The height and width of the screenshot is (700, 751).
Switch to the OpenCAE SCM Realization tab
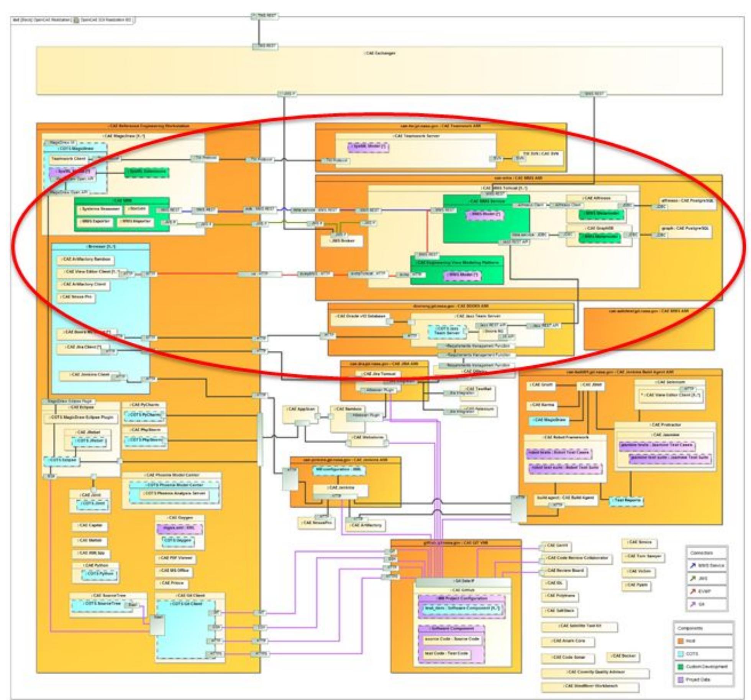click(105, 20)
